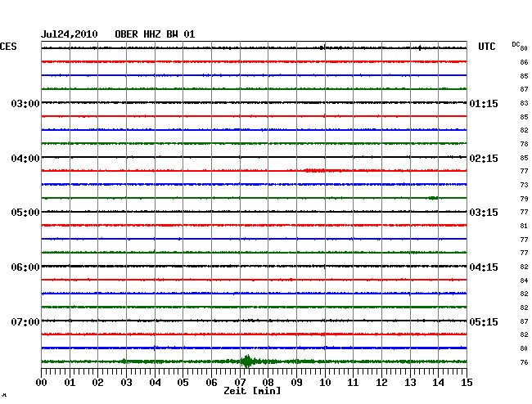Click minute 03 on the time axis
This screenshot has width=532, height=404.
tap(126, 382)
